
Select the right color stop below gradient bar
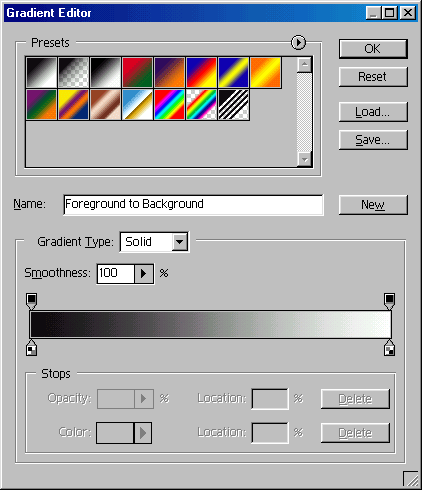click(389, 348)
